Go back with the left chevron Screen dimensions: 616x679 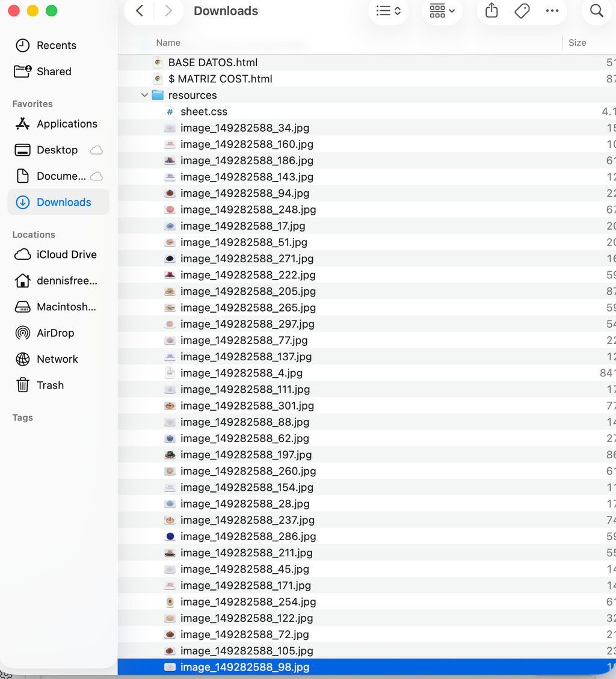(x=140, y=10)
